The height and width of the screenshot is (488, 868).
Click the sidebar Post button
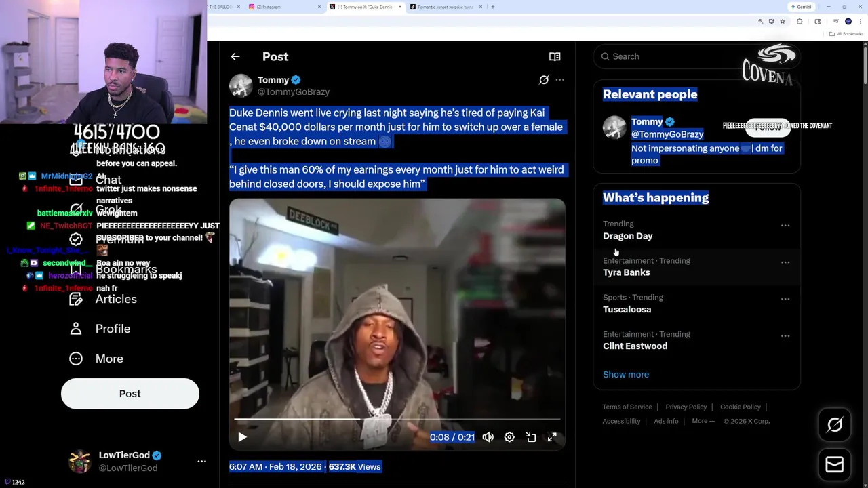coord(130,394)
